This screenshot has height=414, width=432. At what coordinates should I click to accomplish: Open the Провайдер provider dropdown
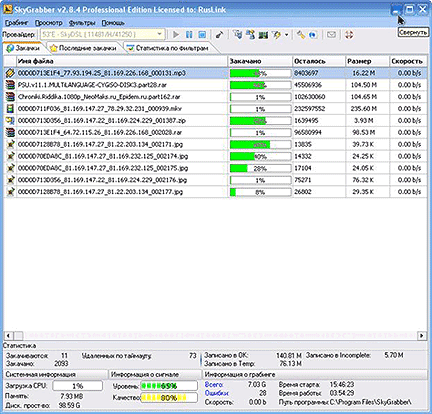point(102,34)
